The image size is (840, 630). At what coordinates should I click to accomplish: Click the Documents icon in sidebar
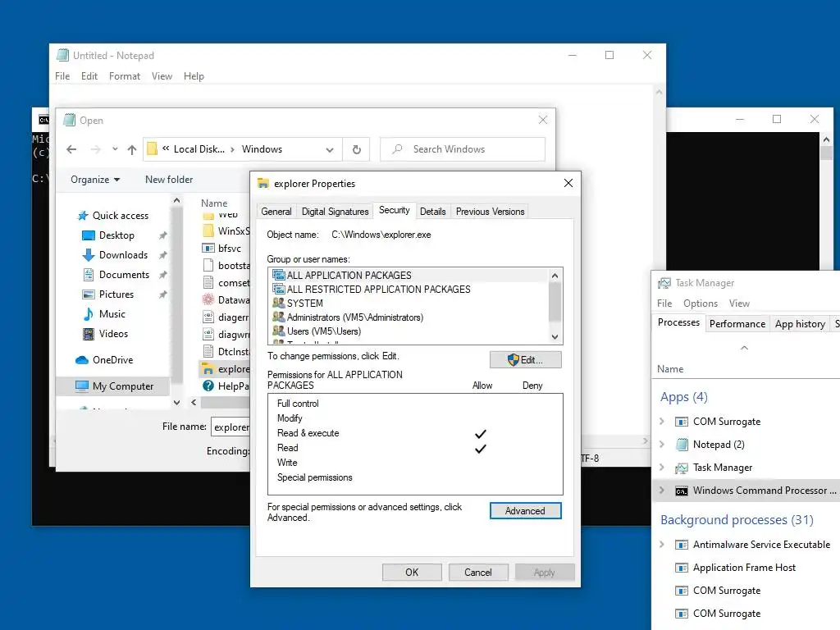89,275
